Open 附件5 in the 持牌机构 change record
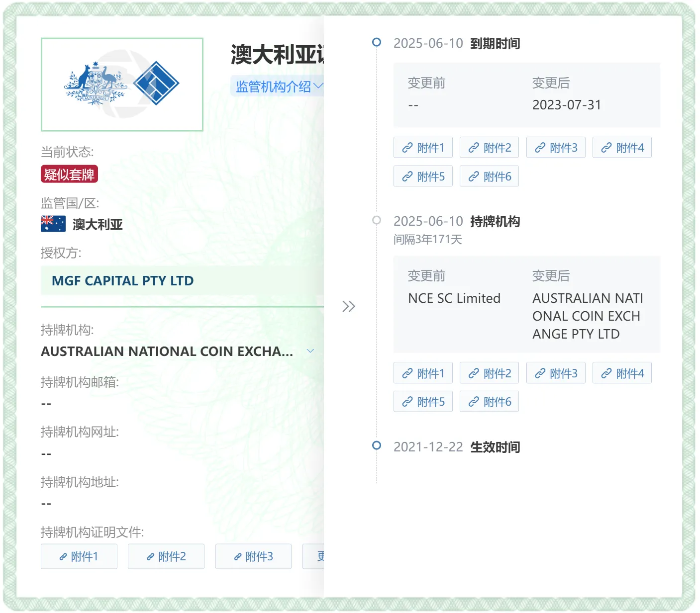This screenshot has height=613, width=700. (423, 402)
